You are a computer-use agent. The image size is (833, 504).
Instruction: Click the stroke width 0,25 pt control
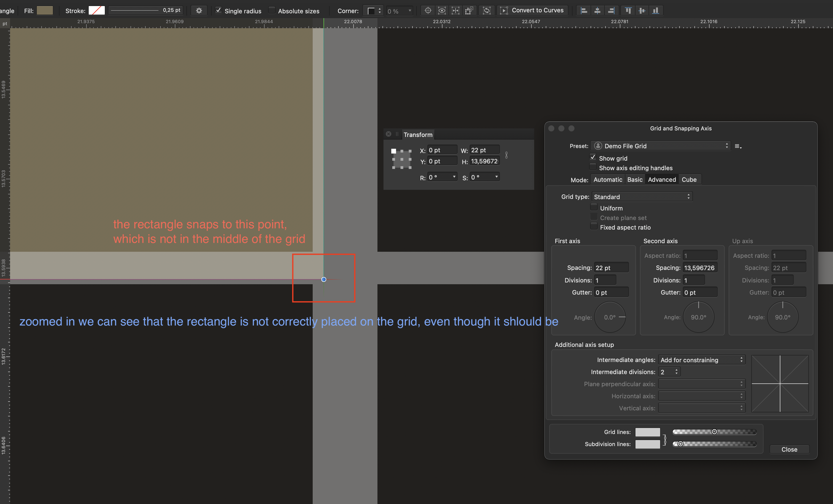tap(146, 11)
